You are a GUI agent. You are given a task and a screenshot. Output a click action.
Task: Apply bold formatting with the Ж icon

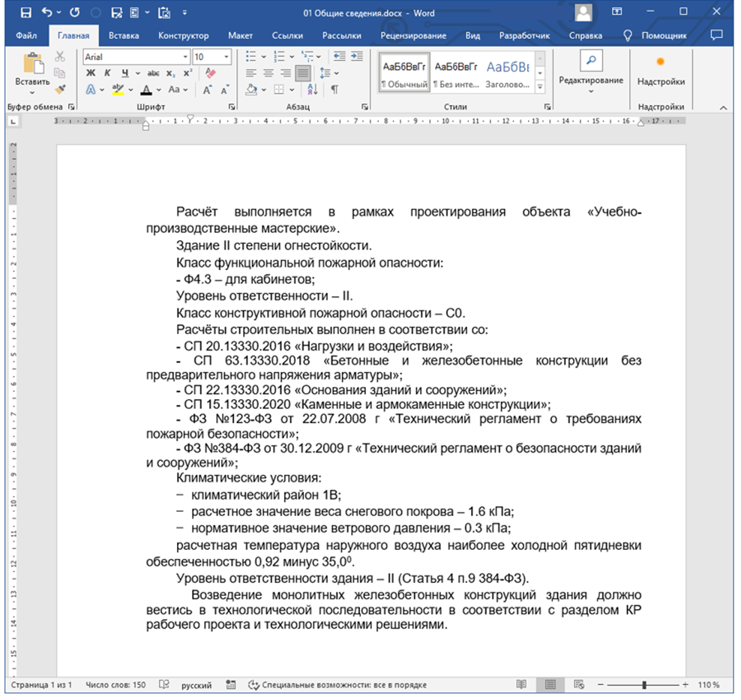click(91, 73)
